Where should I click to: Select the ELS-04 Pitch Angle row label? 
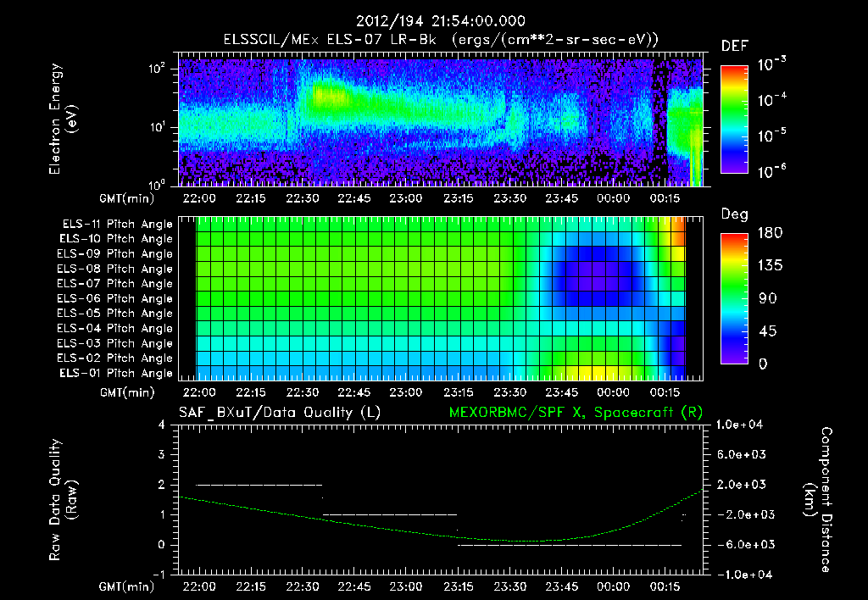tap(115, 328)
